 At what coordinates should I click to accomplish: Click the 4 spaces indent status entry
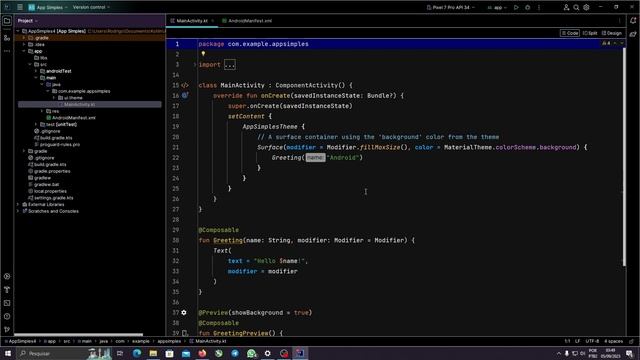click(x=613, y=341)
